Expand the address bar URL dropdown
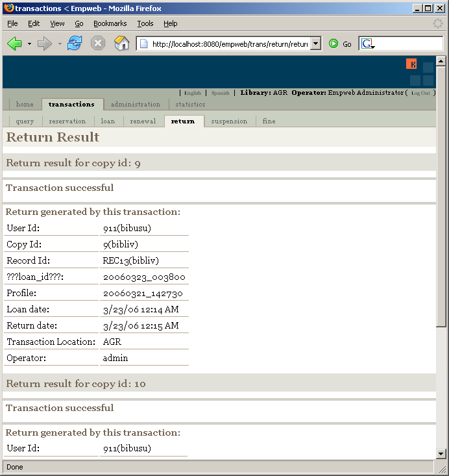 [x=316, y=44]
